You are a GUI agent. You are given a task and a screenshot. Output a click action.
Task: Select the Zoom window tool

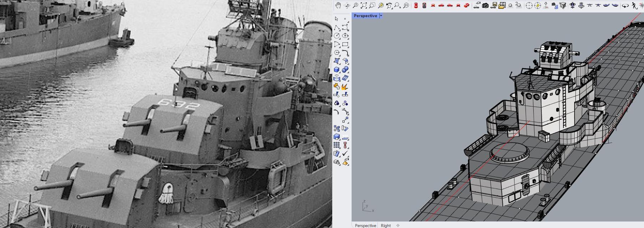coord(372,5)
